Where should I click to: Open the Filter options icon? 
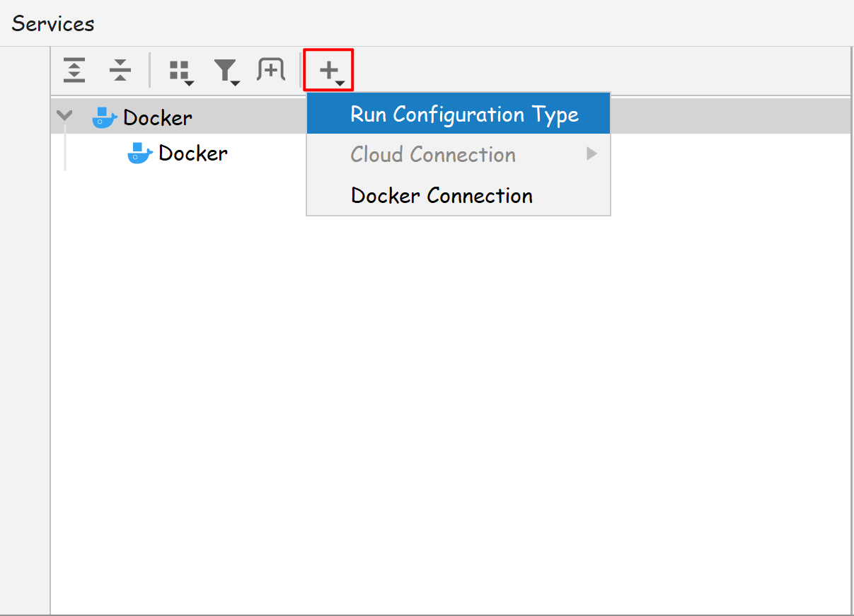point(227,71)
